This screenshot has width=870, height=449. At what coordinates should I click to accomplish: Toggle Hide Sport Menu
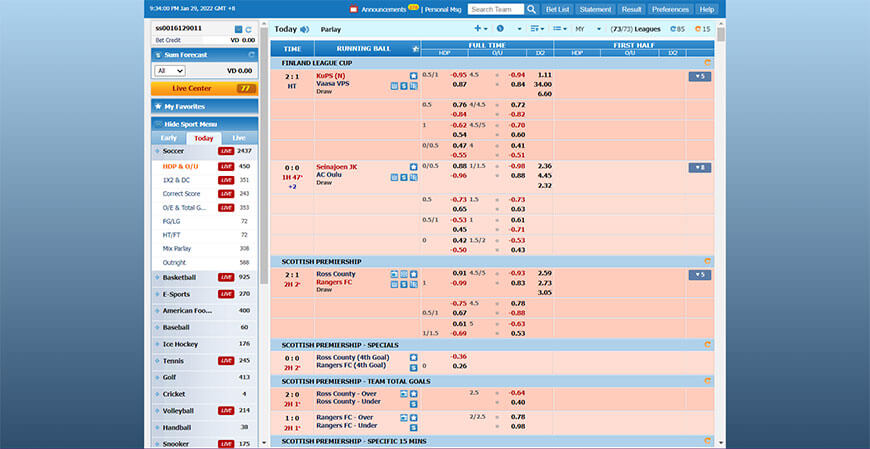pyautogui.click(x=204, y=124)
